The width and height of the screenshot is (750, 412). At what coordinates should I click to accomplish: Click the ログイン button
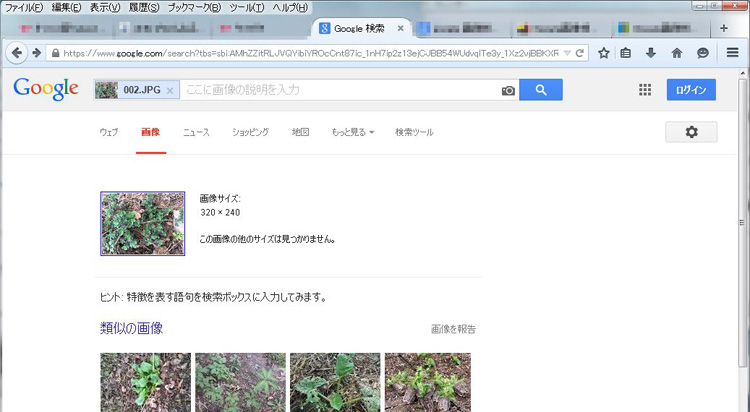pos(691,89)
